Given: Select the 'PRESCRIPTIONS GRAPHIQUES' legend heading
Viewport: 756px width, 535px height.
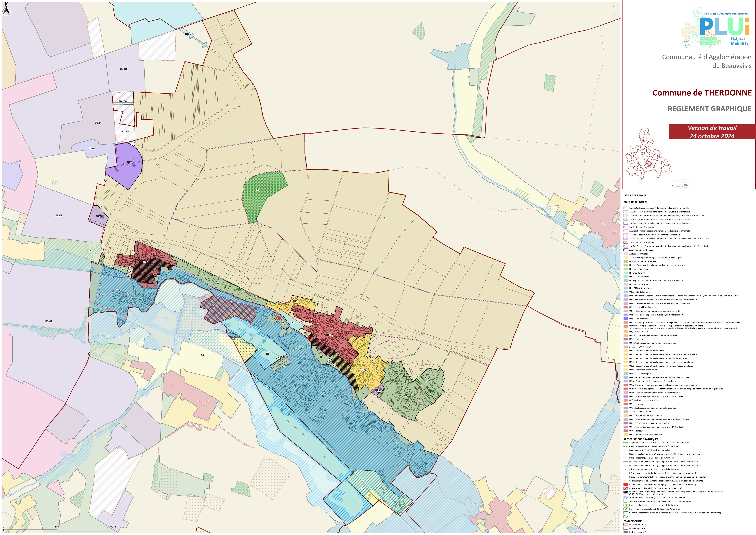Looking at the screenshot, I should pos(641,439).
